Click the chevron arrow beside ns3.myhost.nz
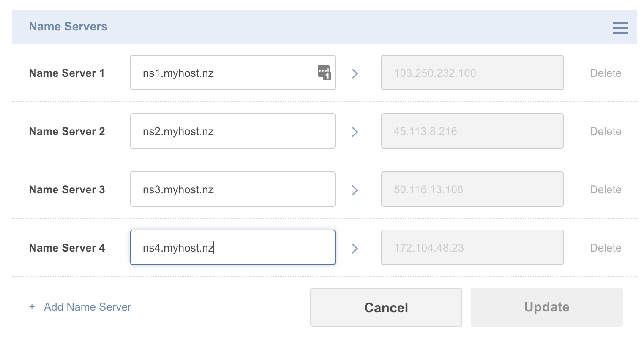This screenshot has width=644, height=341. [355, 190]
